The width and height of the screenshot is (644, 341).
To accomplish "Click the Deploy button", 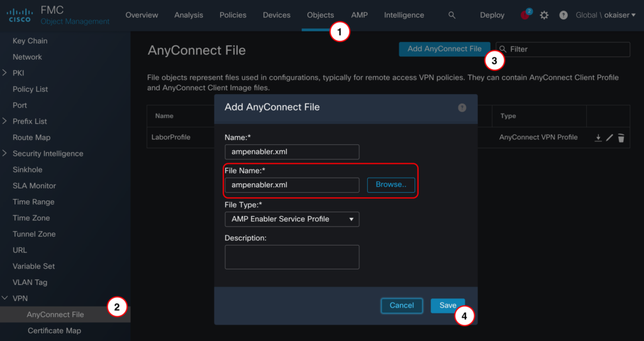I will [x=492, y=15].
